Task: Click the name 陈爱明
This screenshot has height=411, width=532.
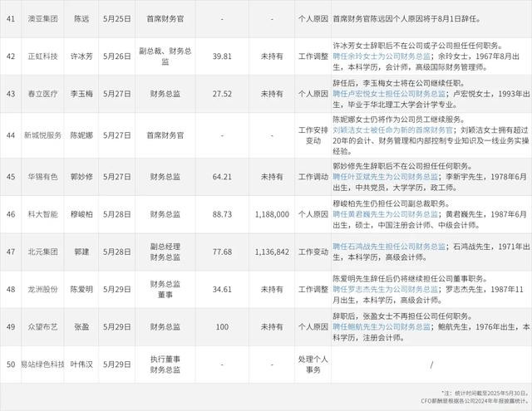Action: 81,289
